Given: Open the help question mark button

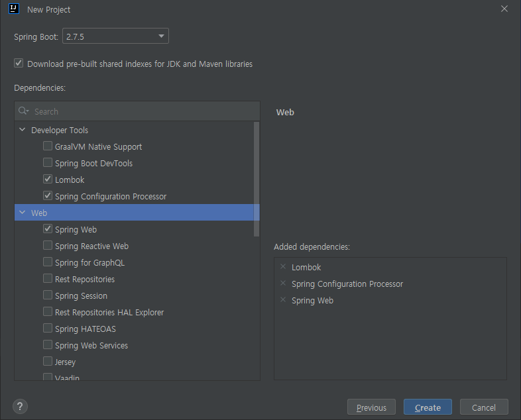Looking at the screenshot, I should pos(20,406).
